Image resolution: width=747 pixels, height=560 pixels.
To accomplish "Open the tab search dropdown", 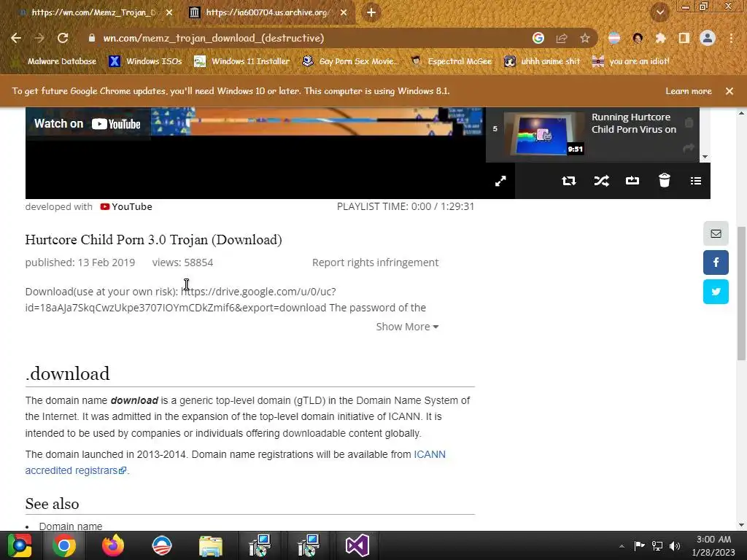I will 659,12.
